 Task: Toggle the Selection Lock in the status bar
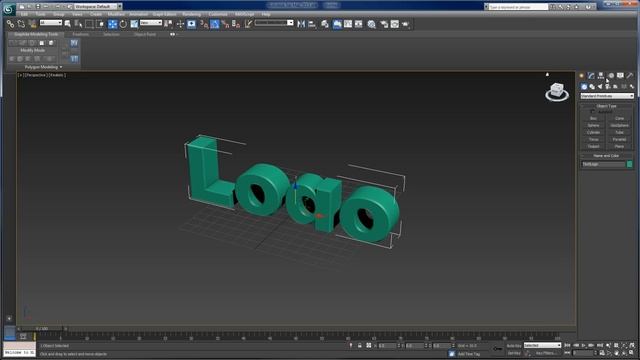click(360, 346)
